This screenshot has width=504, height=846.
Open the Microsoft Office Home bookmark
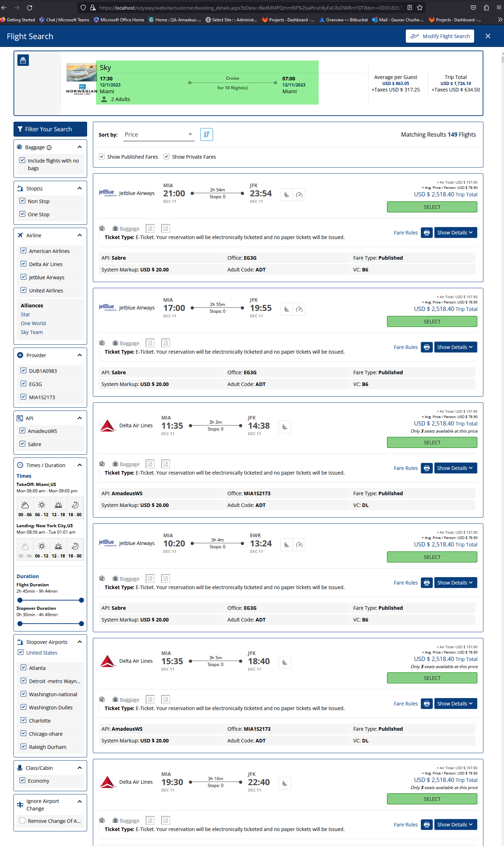click(119, 20)
